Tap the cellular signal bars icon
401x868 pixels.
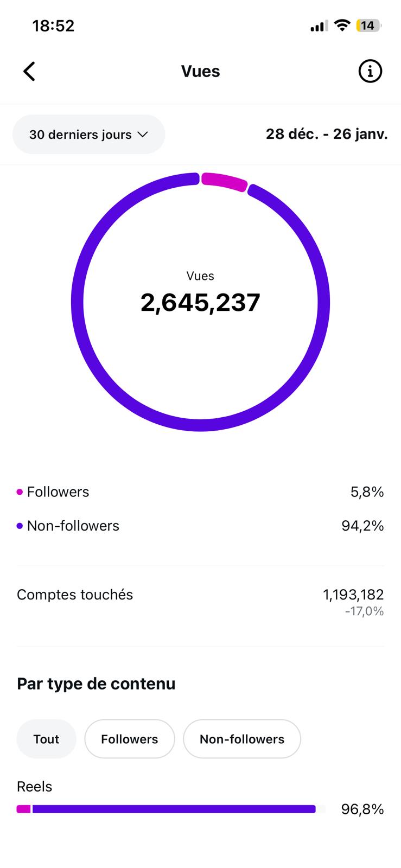point(318,26)
